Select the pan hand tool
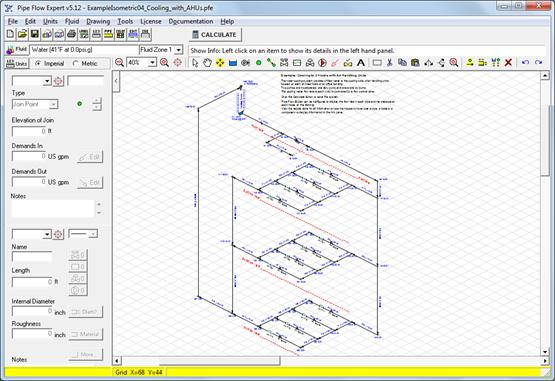 coord(207,63)
